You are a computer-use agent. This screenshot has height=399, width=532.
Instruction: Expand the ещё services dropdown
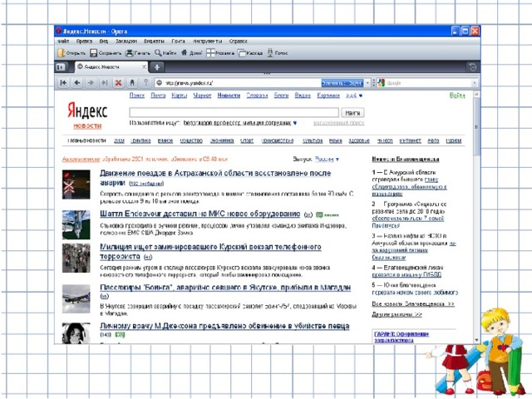(x=354, y=96)
